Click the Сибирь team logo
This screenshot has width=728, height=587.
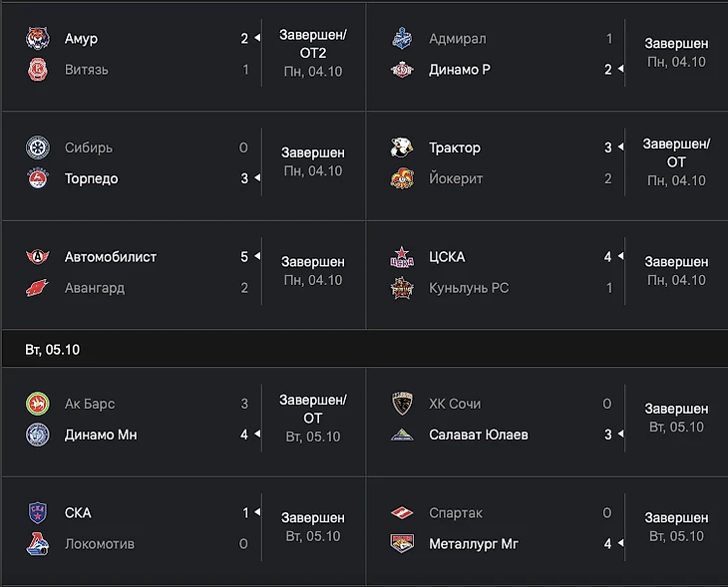pos(37,147)
